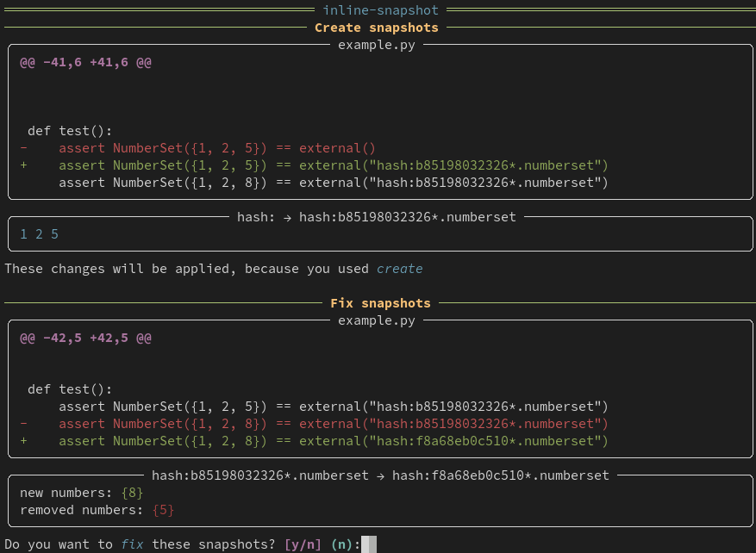
Task: Click the red {5} removed numbers value
Action: 163,510
